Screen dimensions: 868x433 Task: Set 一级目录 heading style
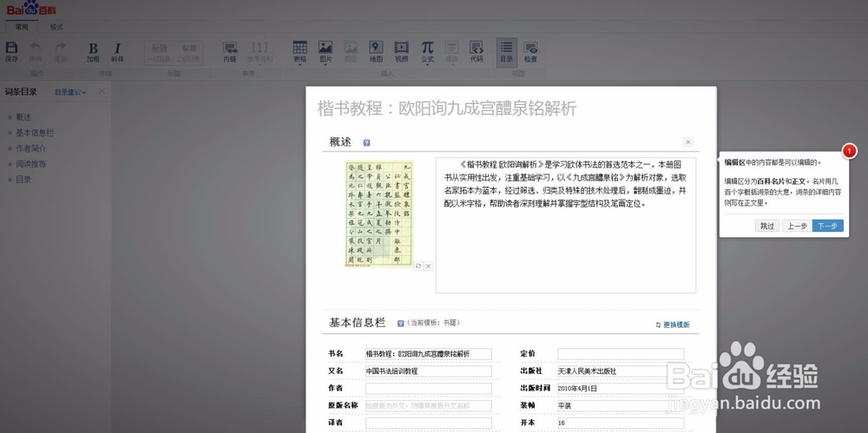coord(160,53)
